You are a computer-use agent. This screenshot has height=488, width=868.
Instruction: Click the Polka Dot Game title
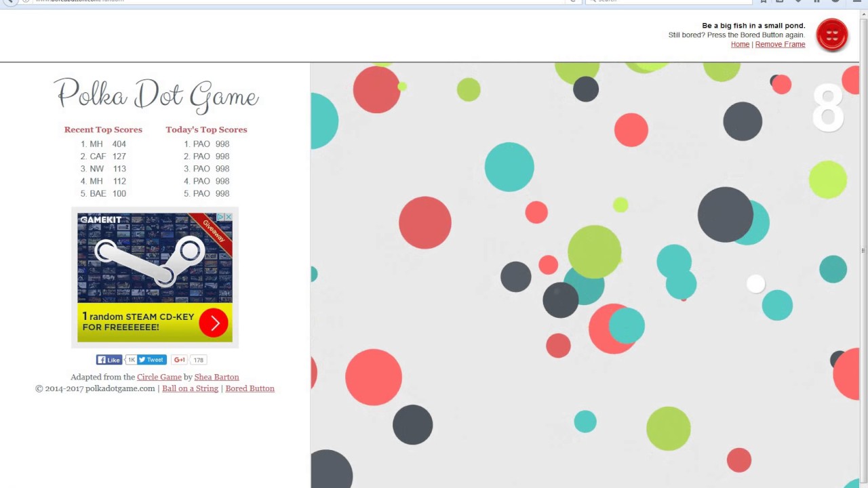pos(156,95)
